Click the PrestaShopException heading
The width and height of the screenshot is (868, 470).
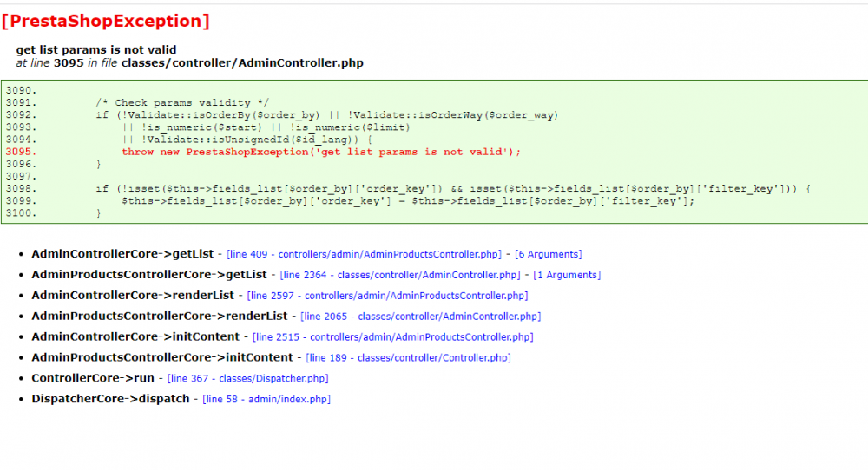[x=106, y=21]
